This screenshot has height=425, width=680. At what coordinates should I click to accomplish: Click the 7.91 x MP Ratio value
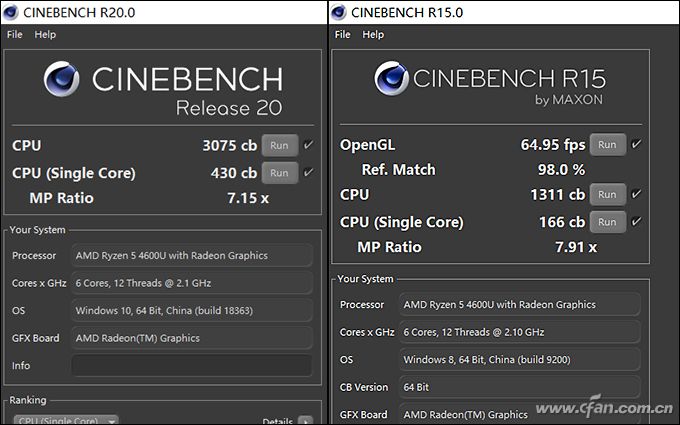576,247
